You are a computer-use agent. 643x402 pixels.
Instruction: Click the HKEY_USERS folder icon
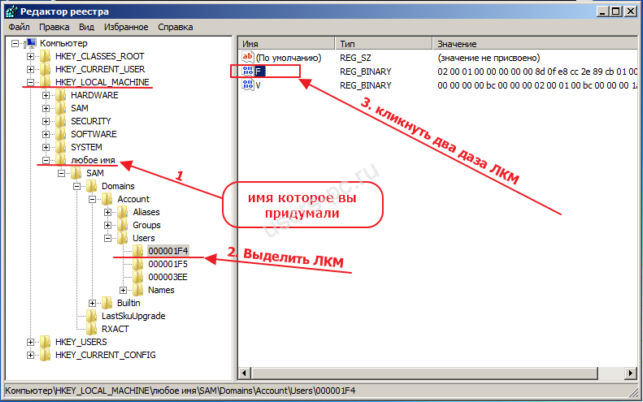[45, 342]
